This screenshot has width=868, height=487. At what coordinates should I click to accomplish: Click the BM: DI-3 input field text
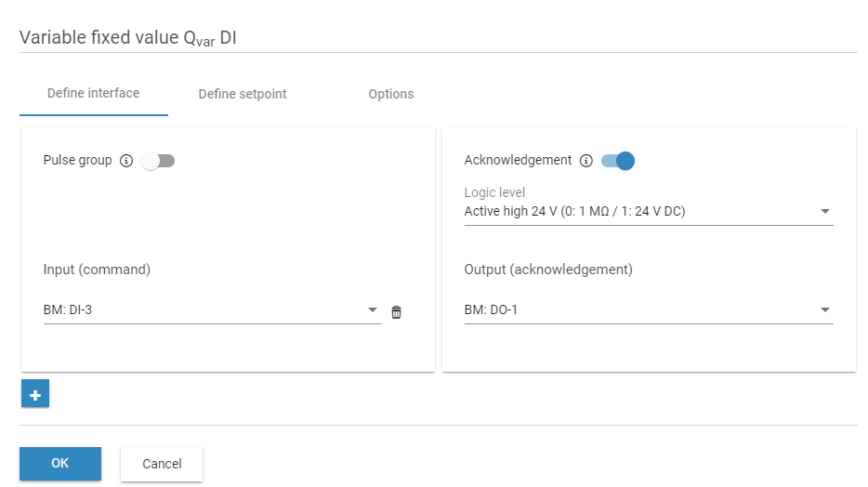tap(68, 310)
